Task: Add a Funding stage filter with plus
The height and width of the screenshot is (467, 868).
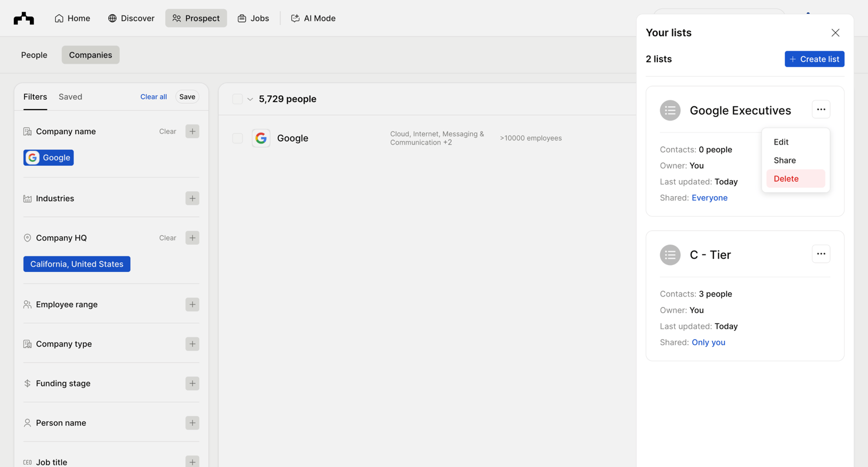Action: (x=192, y=383)
